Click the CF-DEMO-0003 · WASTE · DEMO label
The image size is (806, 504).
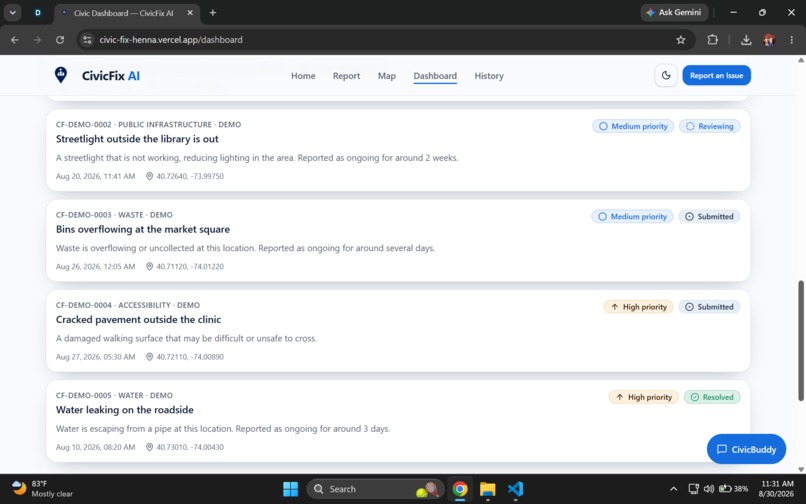click(x=114, y=215)
